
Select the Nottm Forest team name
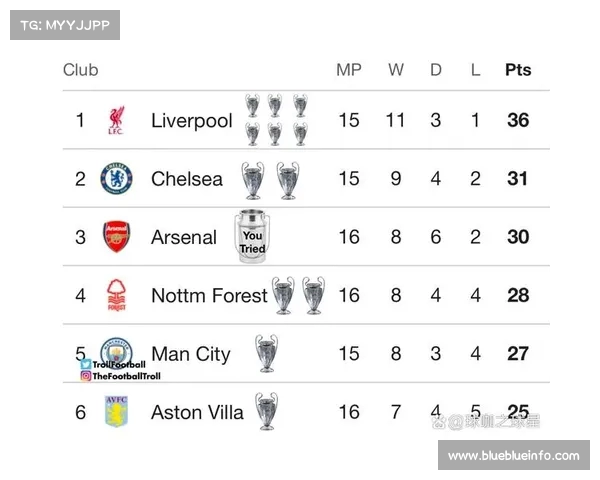(209, 295)
